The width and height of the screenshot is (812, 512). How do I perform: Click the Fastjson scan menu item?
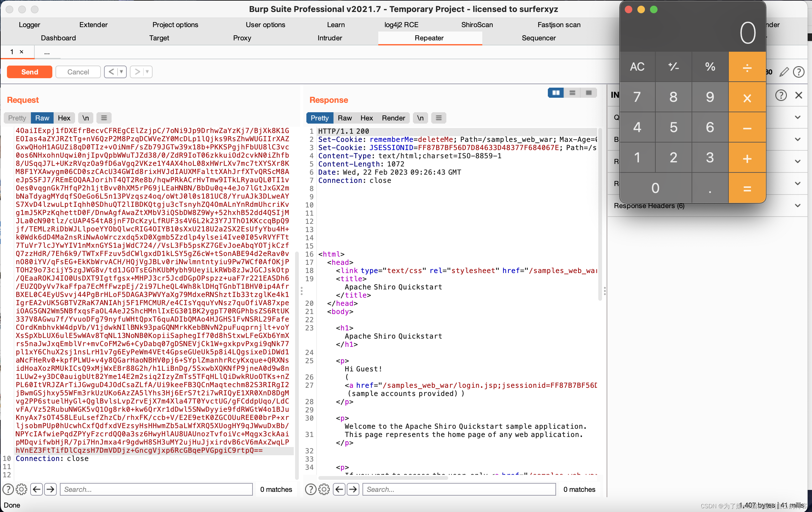[559, 25]
